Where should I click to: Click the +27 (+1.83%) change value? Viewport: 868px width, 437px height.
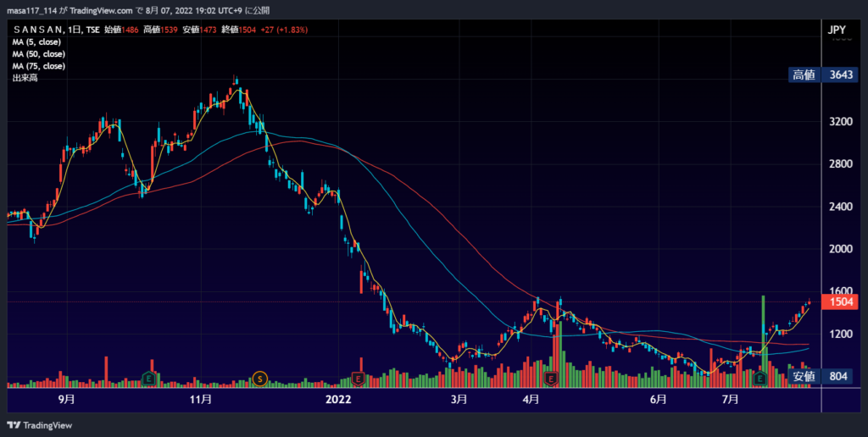(284, 30)
